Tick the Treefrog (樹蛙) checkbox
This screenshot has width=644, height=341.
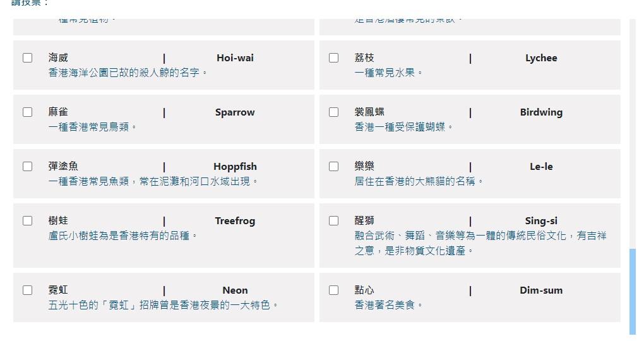click(x=28, y=221)
